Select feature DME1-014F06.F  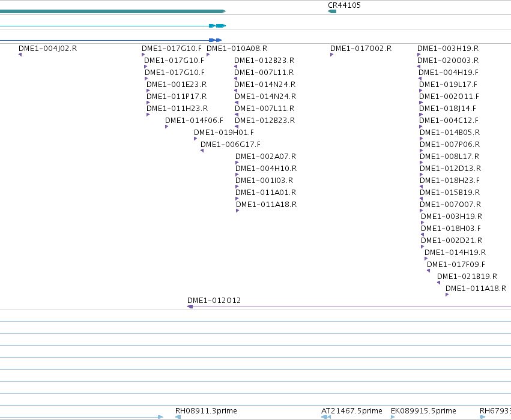pyautogui.click(x=194, y=121)
